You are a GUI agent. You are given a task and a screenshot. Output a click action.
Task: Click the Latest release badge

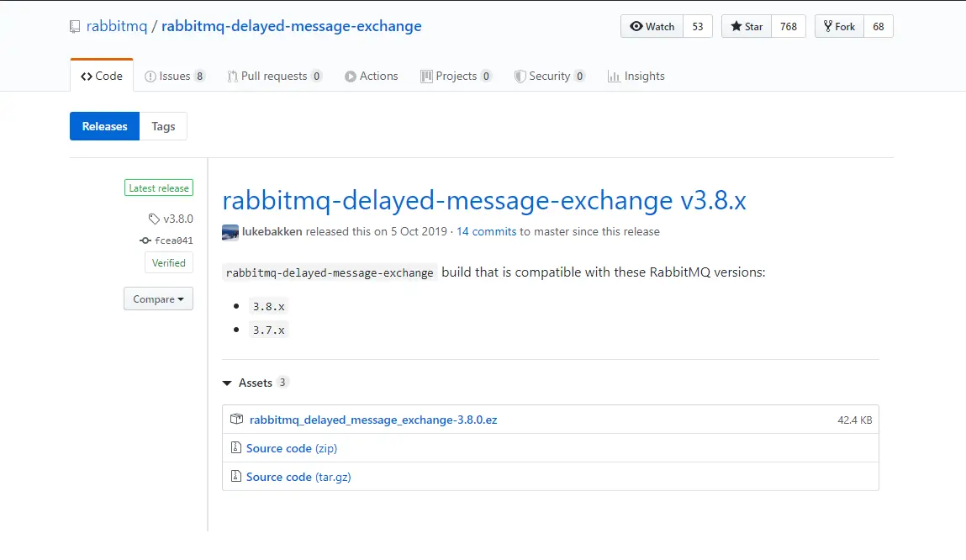pos(159,188)
